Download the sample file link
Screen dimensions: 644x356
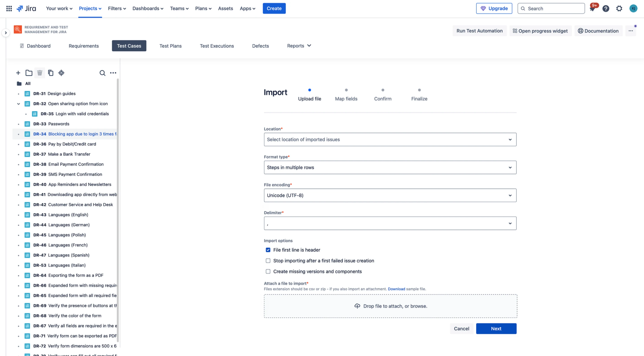[396, 289]
